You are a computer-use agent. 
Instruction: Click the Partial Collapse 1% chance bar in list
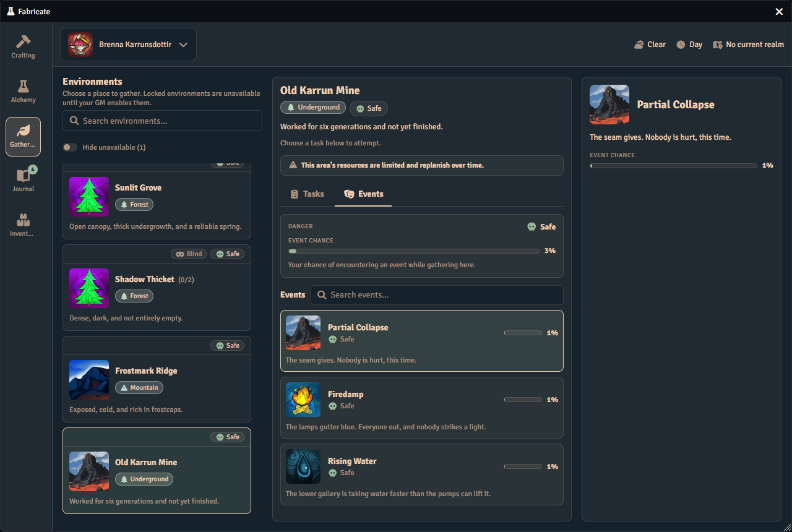[x=523, y=333]
